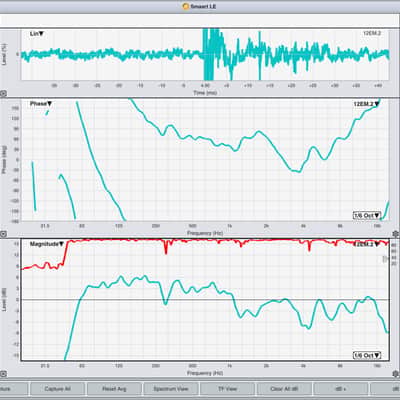
Task: Click the Smaart LE title icon
Action: (186, 6)
